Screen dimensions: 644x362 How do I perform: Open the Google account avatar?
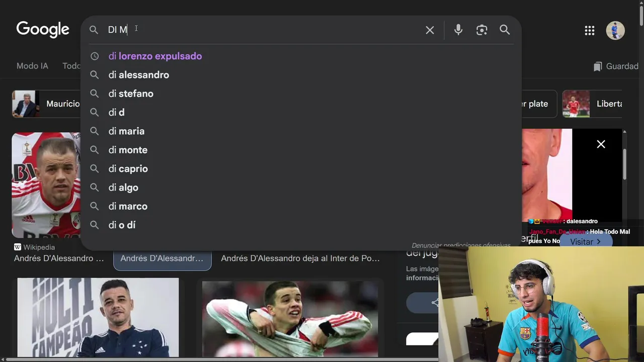tap(615, 31)
